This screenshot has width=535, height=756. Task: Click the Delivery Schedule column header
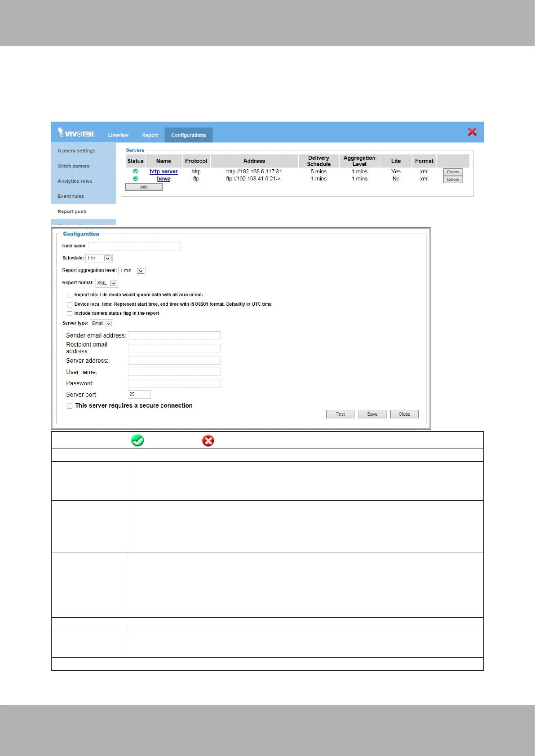pos(318,161)
